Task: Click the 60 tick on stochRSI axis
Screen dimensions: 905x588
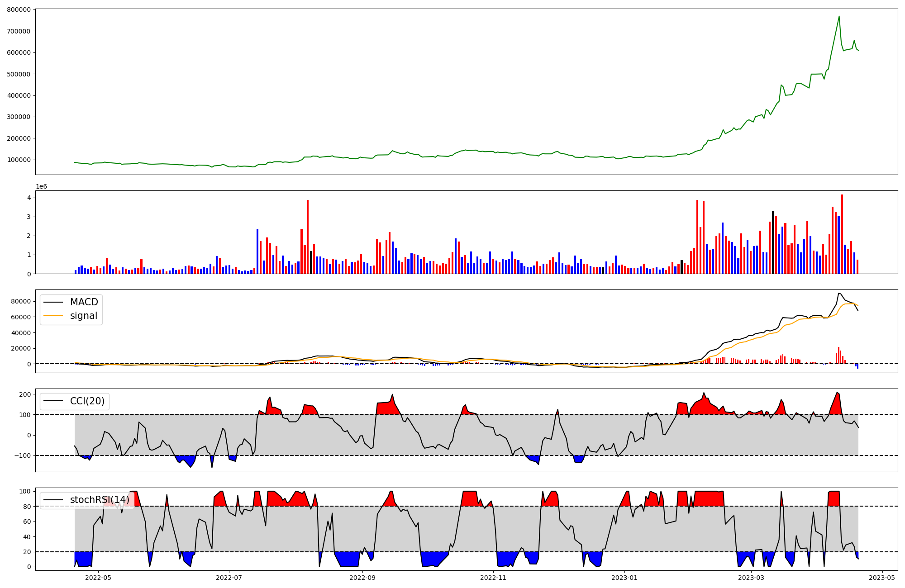Action: 27,522
